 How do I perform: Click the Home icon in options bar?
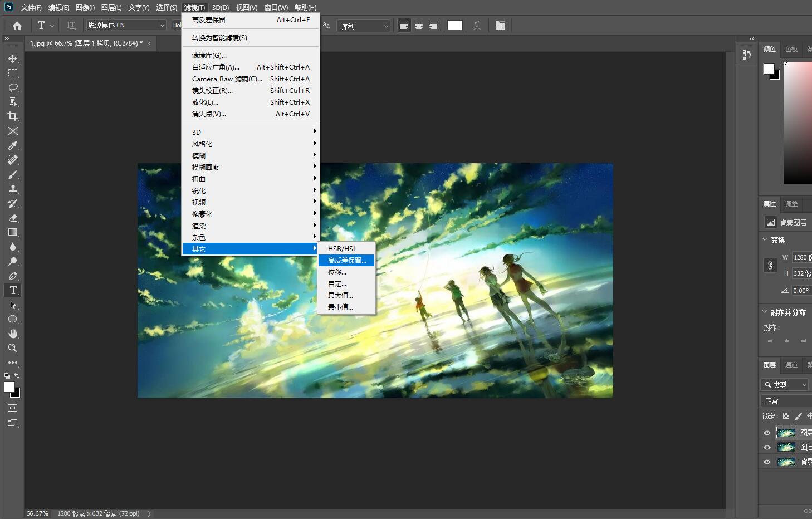17,26
